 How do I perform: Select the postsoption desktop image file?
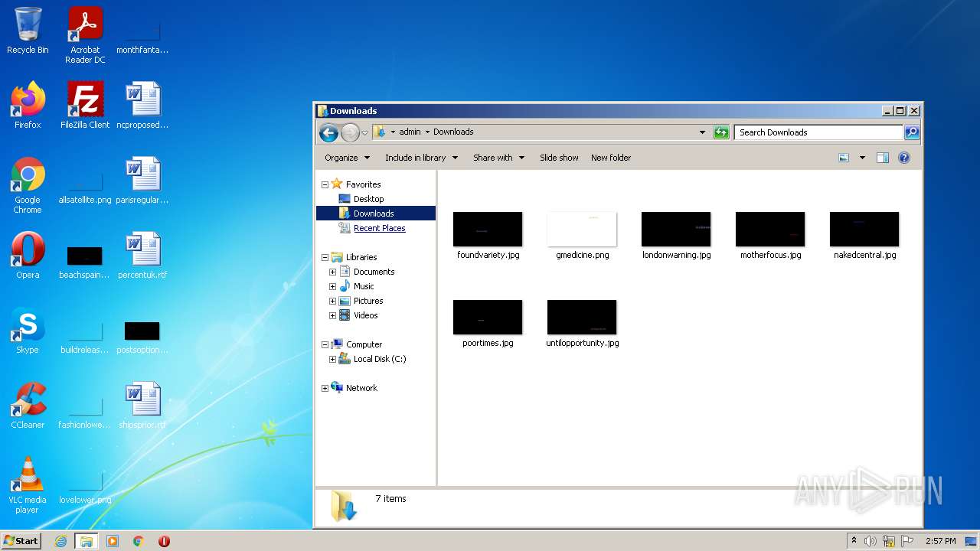(x=142, y=337)
